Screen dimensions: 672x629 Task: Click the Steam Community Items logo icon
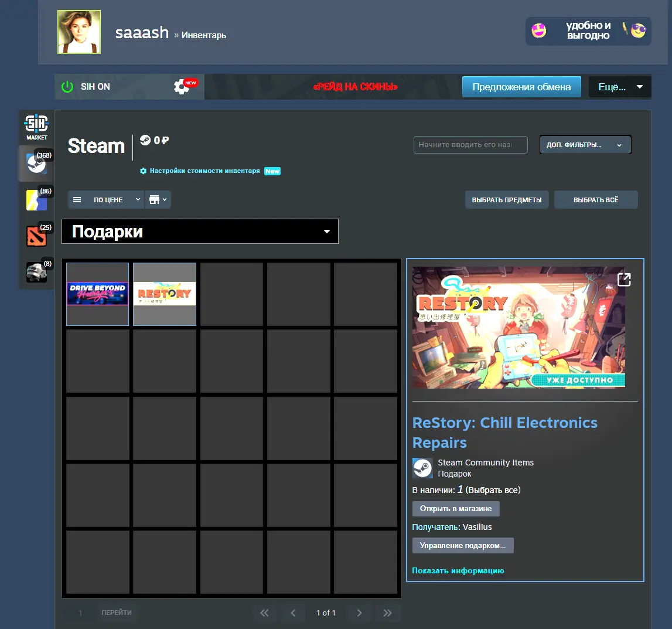pos(422,468)
